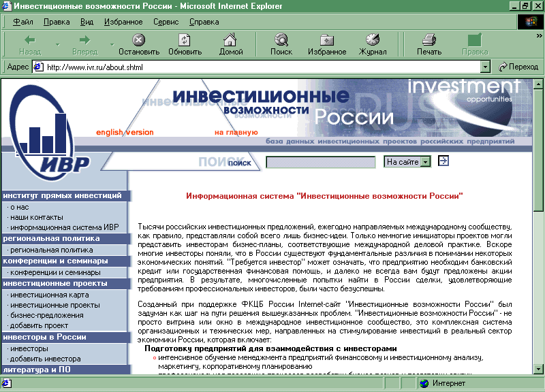This screenshot has width=545, height=392.
Task: Open the Сервис menu
Action: (x=166, y=22)
